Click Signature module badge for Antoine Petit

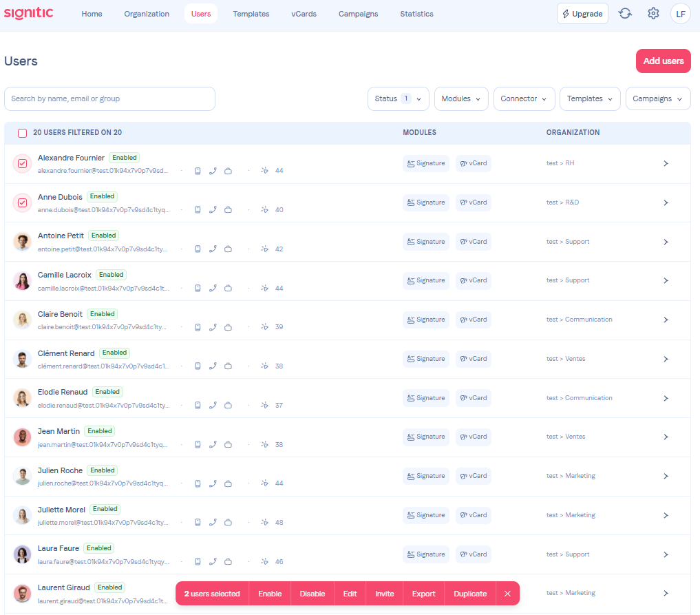pos(426,242)
